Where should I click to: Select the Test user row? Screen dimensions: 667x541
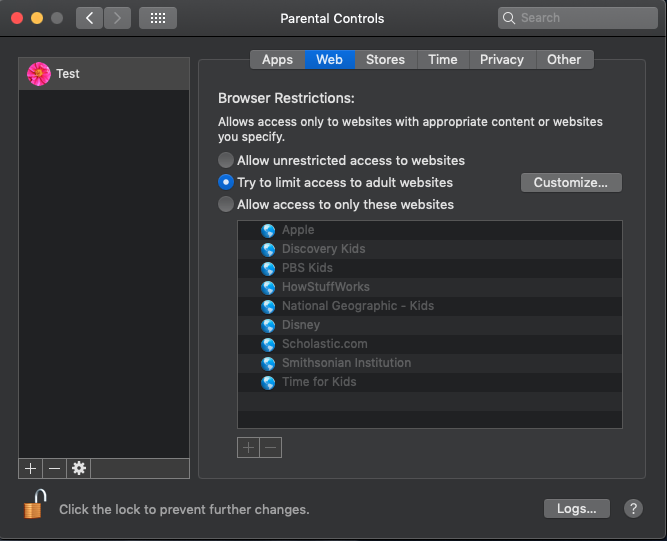tap(104, 74)
